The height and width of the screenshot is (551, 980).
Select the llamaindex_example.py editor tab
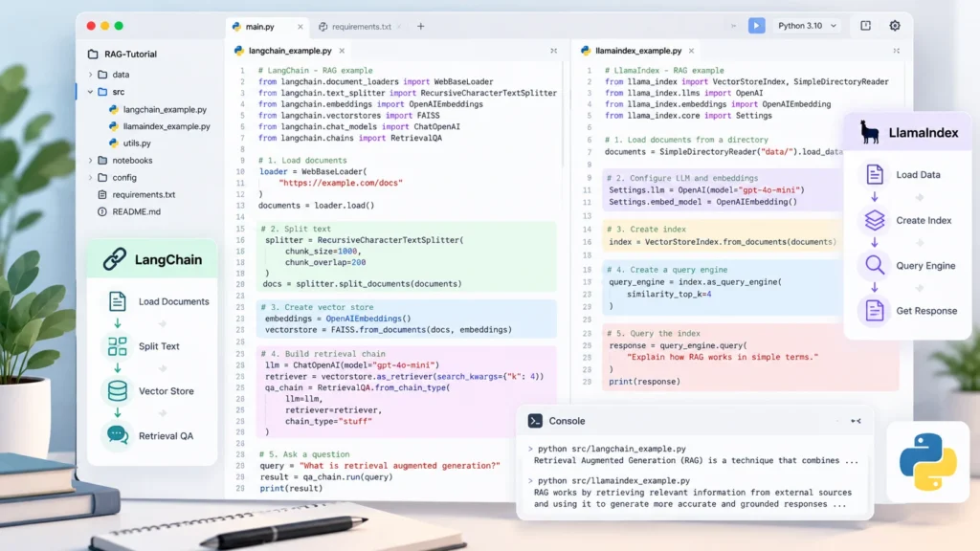click(638, 51)
